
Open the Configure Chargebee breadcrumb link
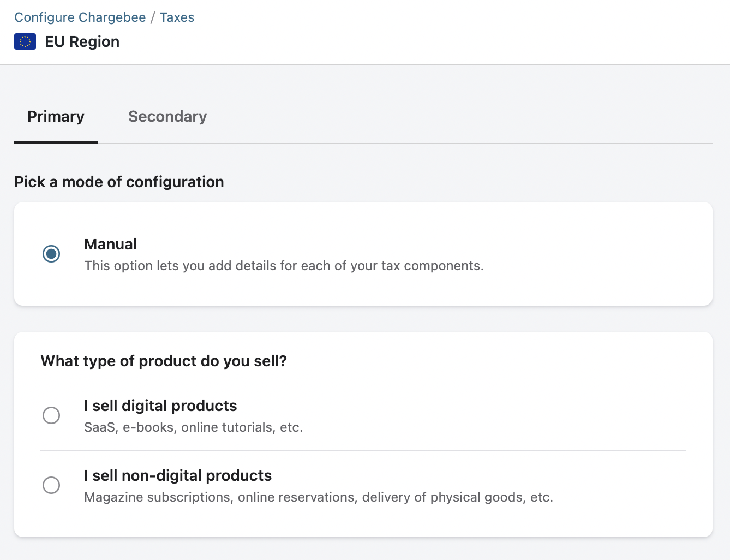coord(80,17)
